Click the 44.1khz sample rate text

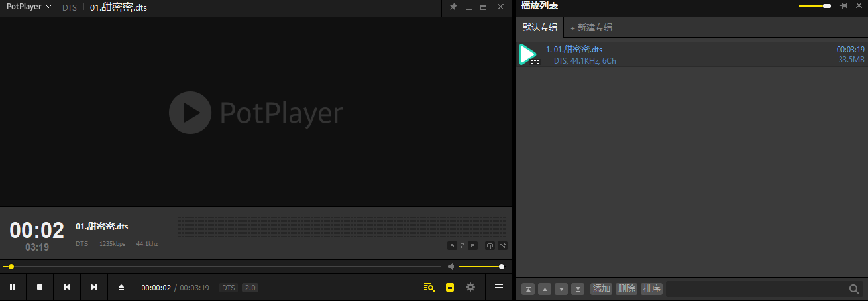(147, 244)
